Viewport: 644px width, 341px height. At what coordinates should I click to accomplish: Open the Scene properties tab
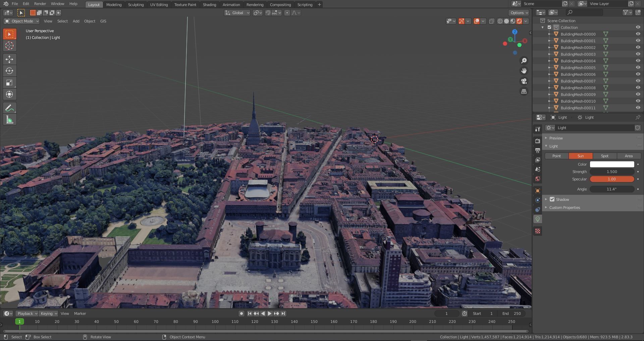pos(538,169)
